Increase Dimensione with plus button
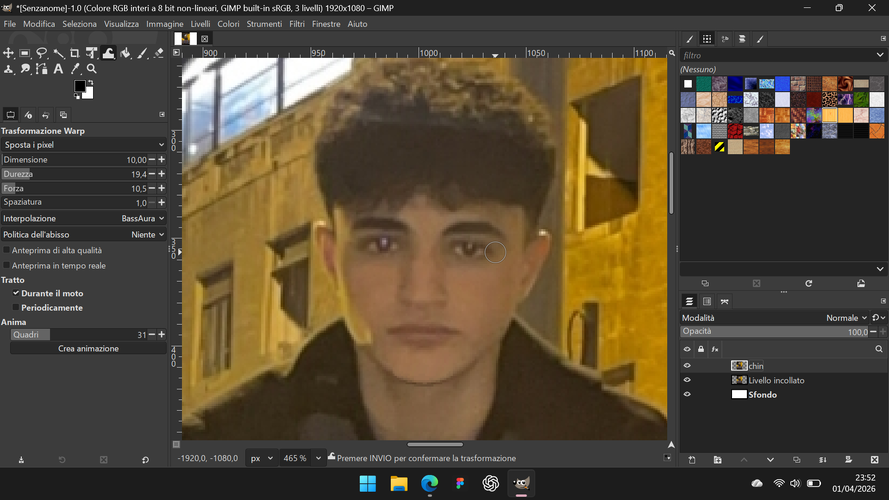 [162, 160]
